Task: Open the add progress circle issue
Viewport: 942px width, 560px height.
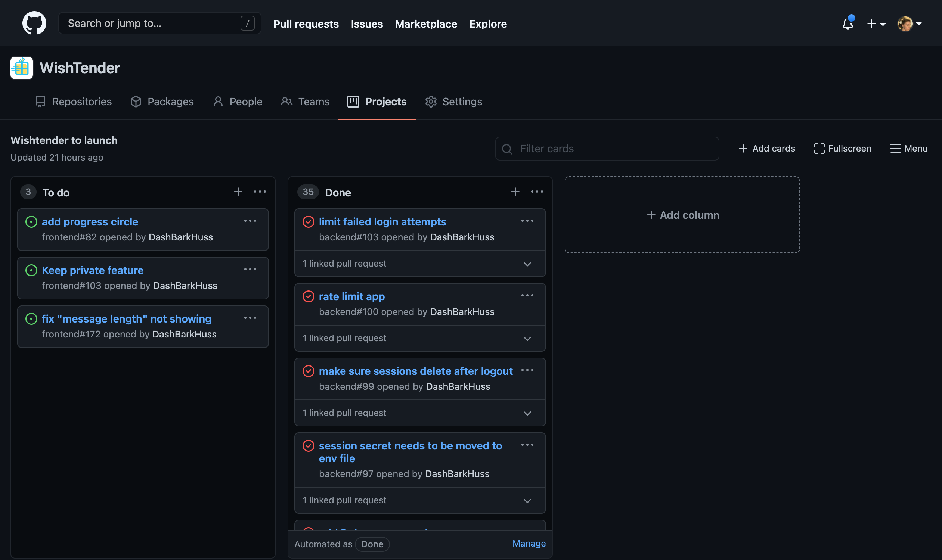Action: (x=90, y=222)
